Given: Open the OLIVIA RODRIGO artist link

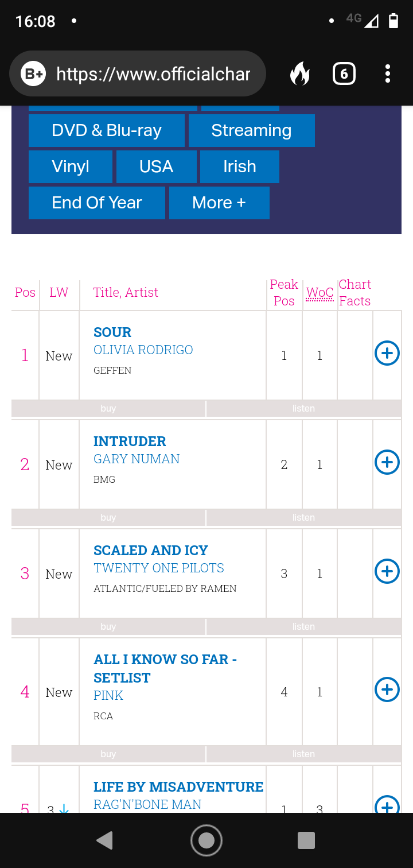Looking at the screenshot, I should (143, 350).
